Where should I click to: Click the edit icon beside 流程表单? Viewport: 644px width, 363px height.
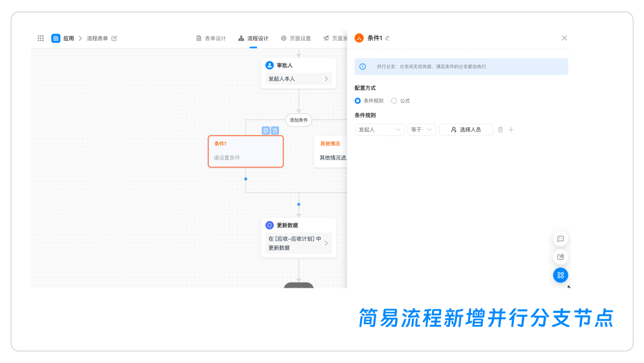tap(114, 38)
